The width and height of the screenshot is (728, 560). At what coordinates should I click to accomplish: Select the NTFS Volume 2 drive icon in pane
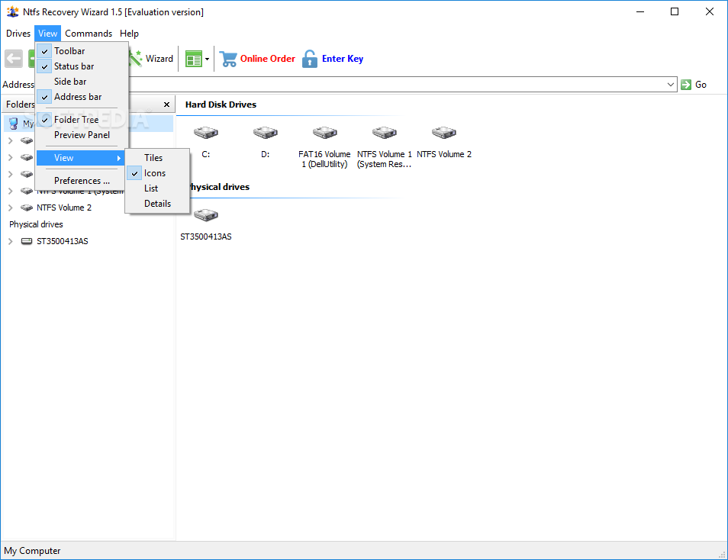(443, 133)
